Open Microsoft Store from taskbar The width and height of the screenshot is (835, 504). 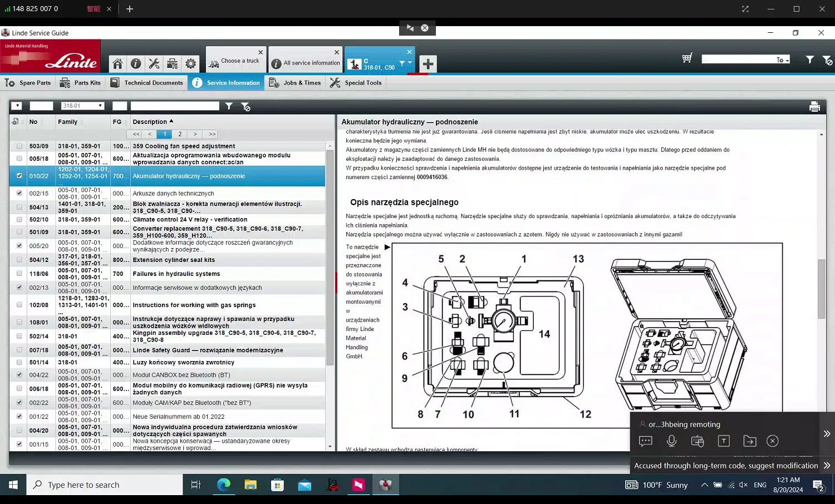pos(277,485)
